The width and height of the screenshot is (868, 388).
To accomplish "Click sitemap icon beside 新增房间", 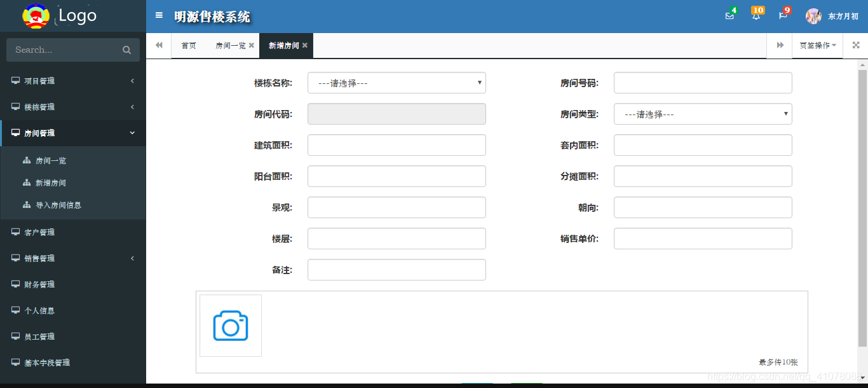I will [x=27, y=183].
